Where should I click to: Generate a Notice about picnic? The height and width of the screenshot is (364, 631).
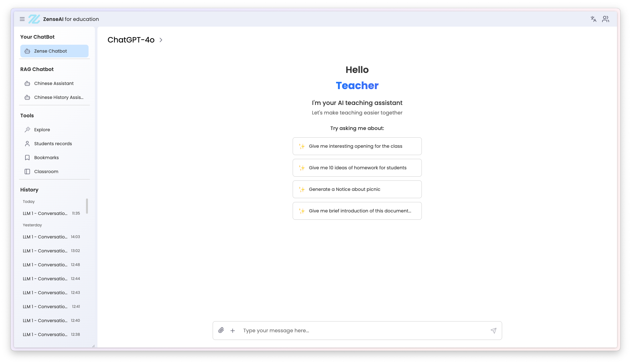357,189
